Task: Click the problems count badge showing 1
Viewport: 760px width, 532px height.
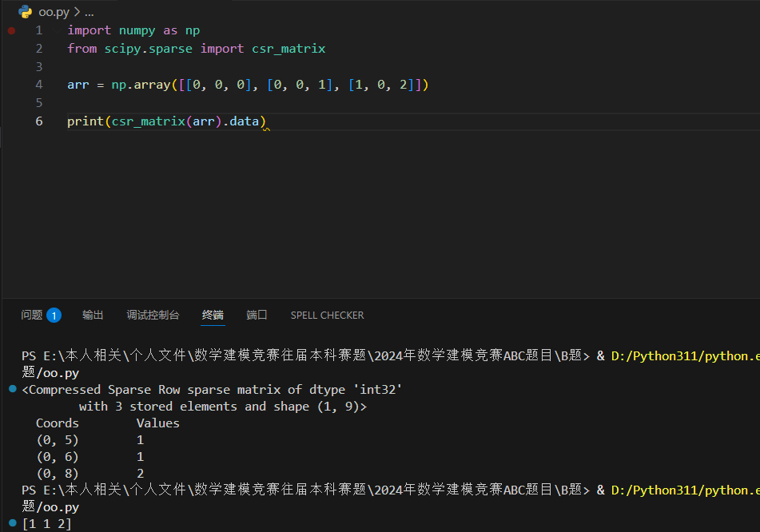Action: pos(54,316)
